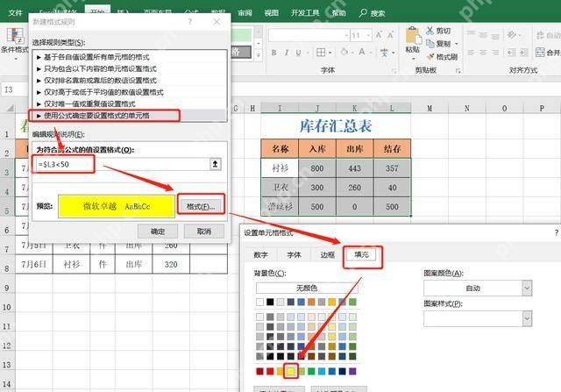Click the 格式(F)... button

tap(201, 207)
